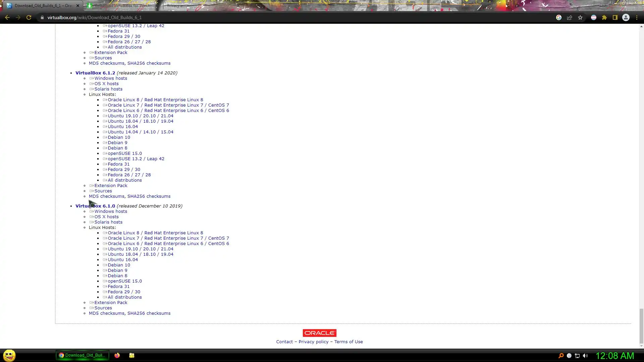
Task: Launch Firefox from the taskbar
Action: point(117,355)
